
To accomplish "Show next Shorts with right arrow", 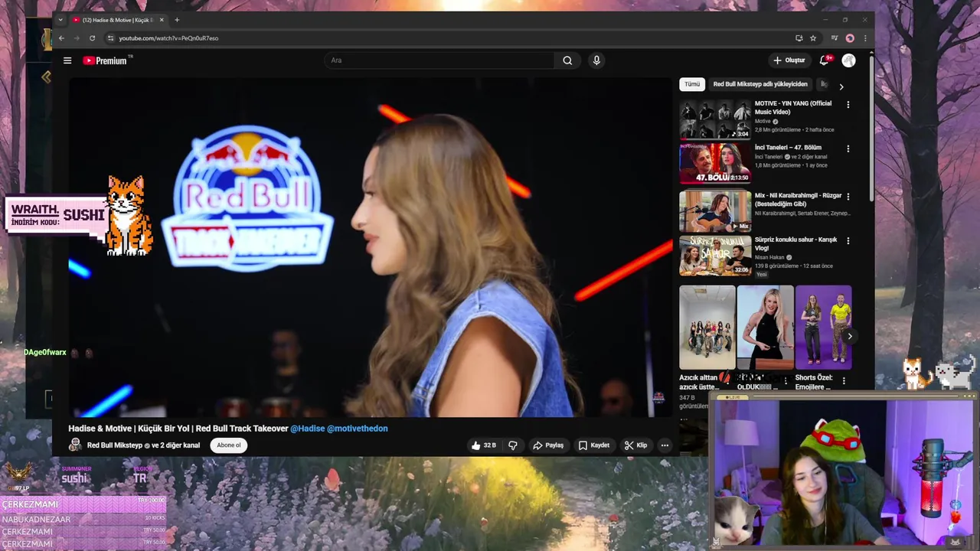I will (849, 336).
